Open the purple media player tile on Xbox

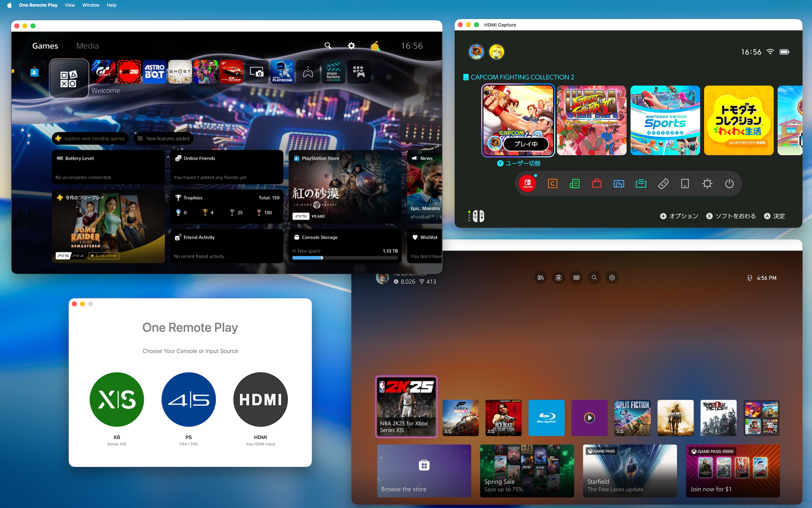click(x=590, y=418)
